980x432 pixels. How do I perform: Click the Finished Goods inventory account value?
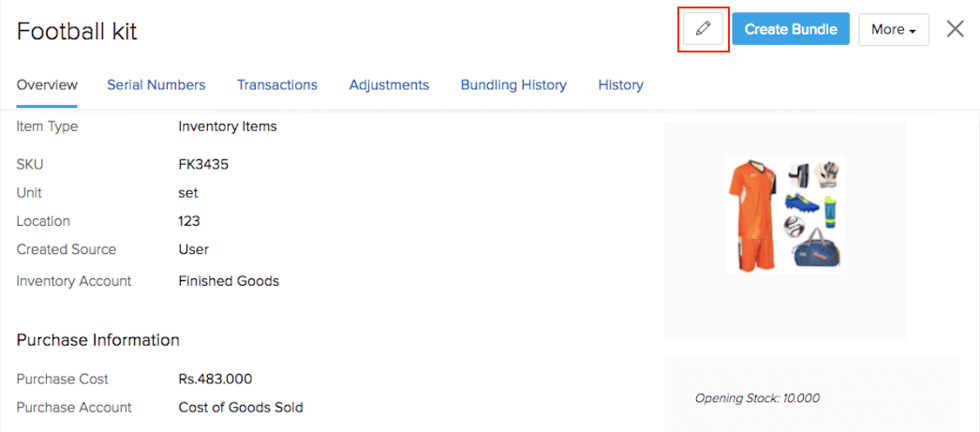(x=229, y=280)
